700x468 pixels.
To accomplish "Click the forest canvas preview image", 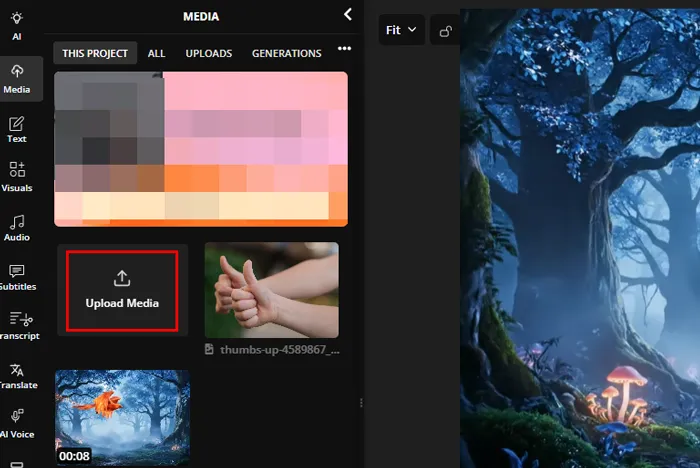I will [x=580, y=238].
